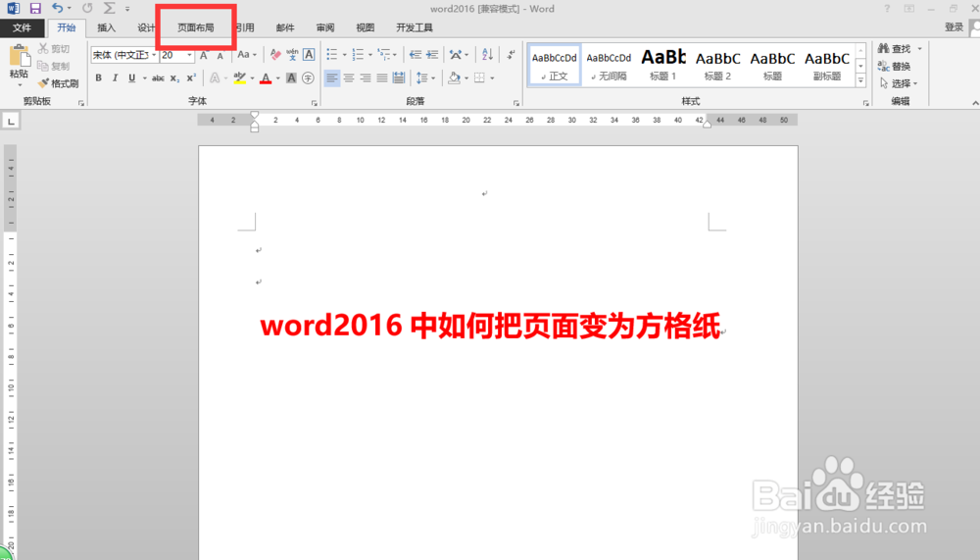Open the borders dropdown arrow
Viewport: 980px width, 560px height.
tap(493, 78)
